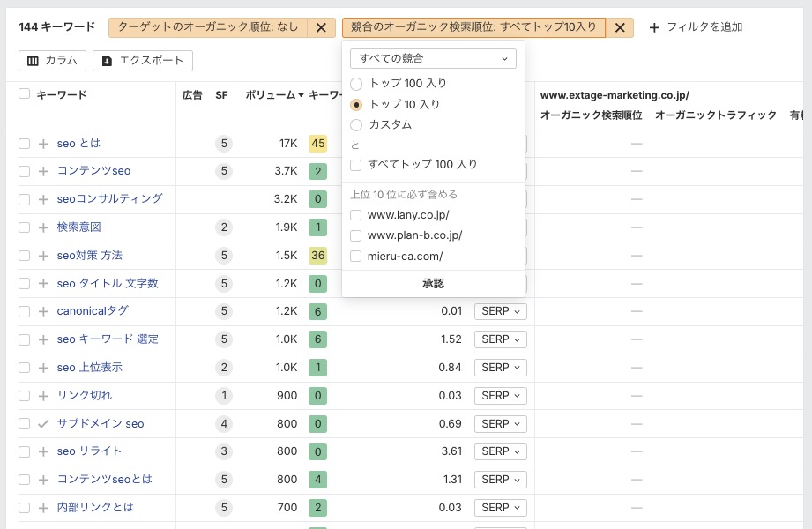The height and width of the screenshot is (529, 812).
Task: Sort by ボリューム column header
Action: (x=274, y=94)
